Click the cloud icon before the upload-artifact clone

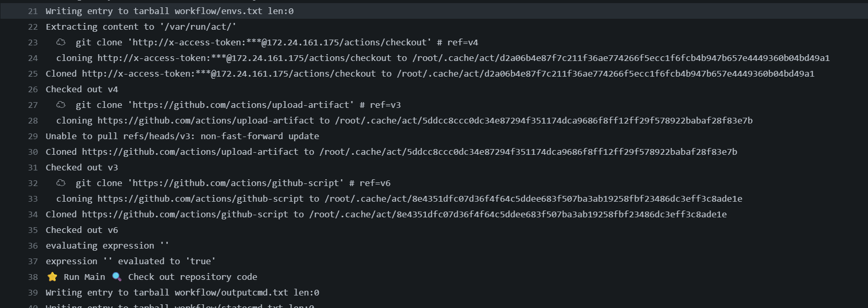pyautogui.click(x=61, y=105)
